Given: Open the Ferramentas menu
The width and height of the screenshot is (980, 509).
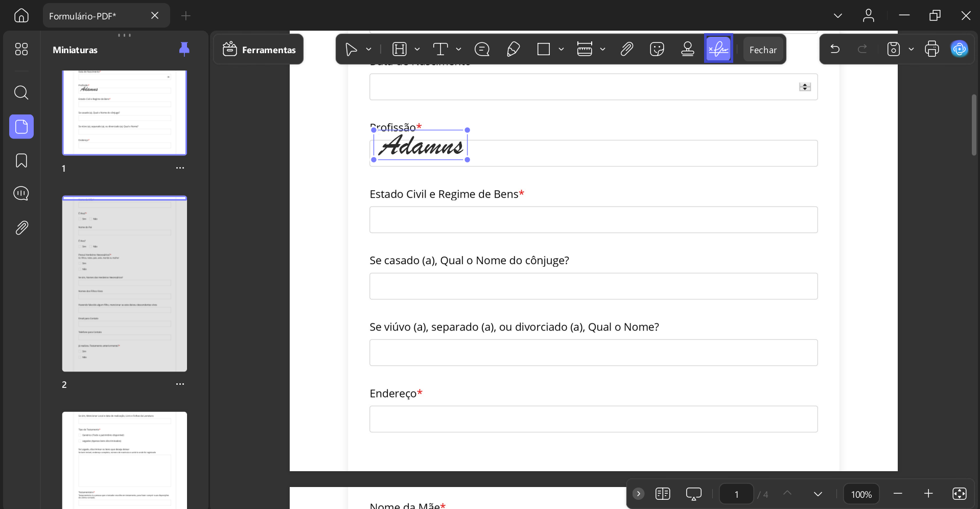Looking at the screenshot, I should [x=259, y=50].
